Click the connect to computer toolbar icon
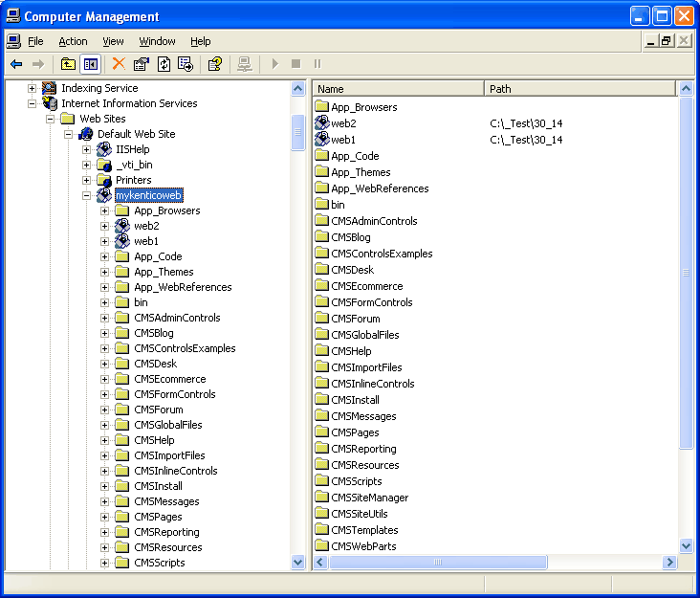Viewport: 700px width, 598px height. click(x=244, y=64)
